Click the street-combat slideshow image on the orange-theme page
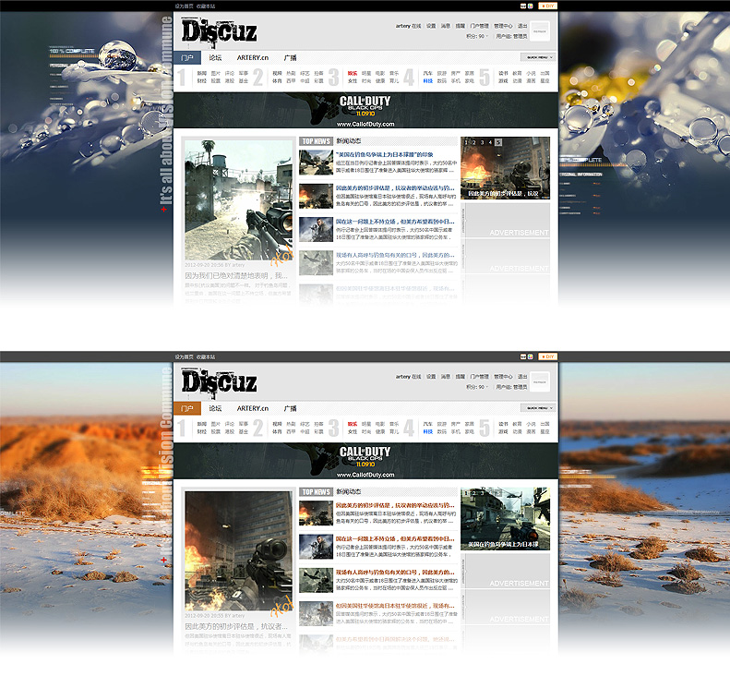The width and height of the screenshot is (730, 700). click(x=505, y=519)
